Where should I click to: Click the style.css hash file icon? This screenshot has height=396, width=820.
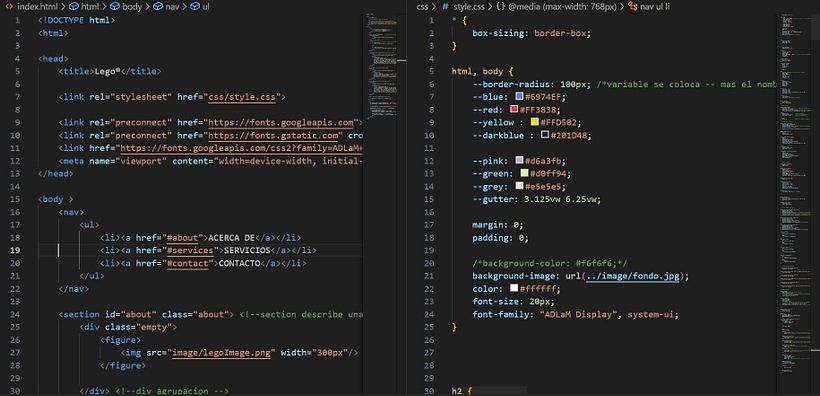(x=446, y=7)
